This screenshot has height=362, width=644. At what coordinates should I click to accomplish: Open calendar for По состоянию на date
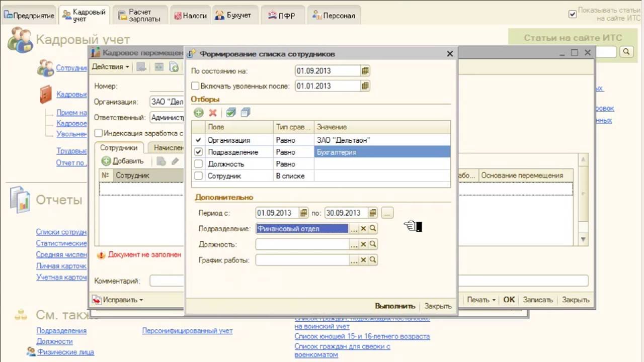(366, 71)
